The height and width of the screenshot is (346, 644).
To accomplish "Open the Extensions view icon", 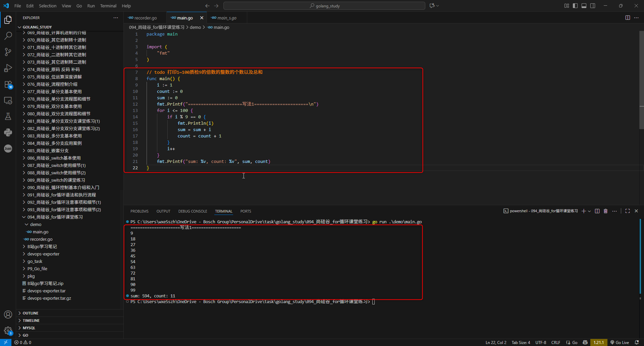I will coord(8,84).
